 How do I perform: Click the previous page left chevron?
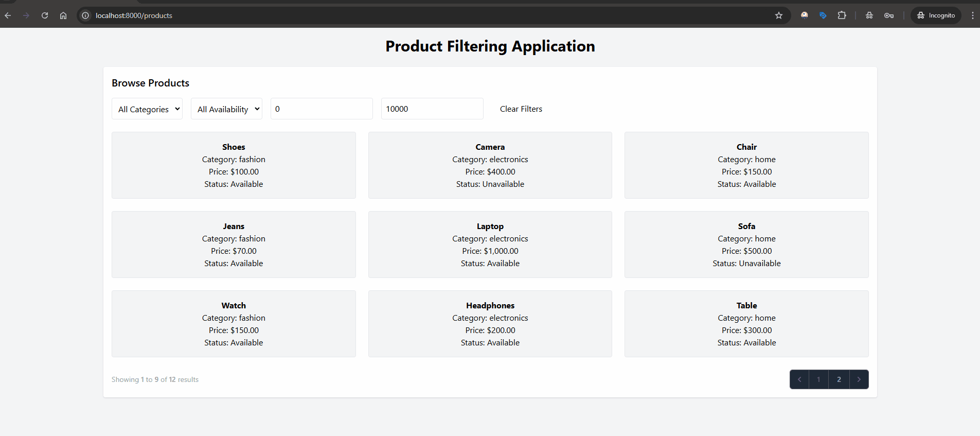tap(799, 379)
